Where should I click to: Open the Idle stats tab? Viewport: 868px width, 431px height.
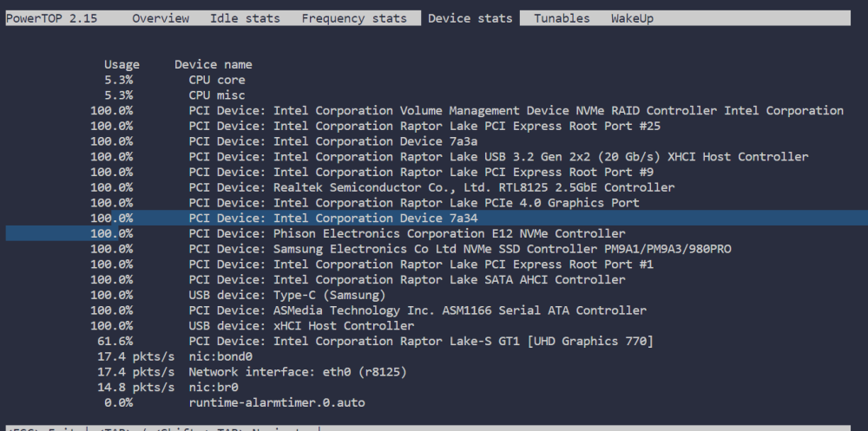click(246, 18)
